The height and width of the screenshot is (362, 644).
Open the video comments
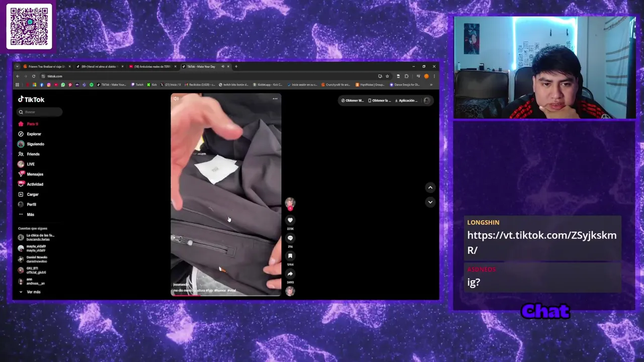pos(290,238)
